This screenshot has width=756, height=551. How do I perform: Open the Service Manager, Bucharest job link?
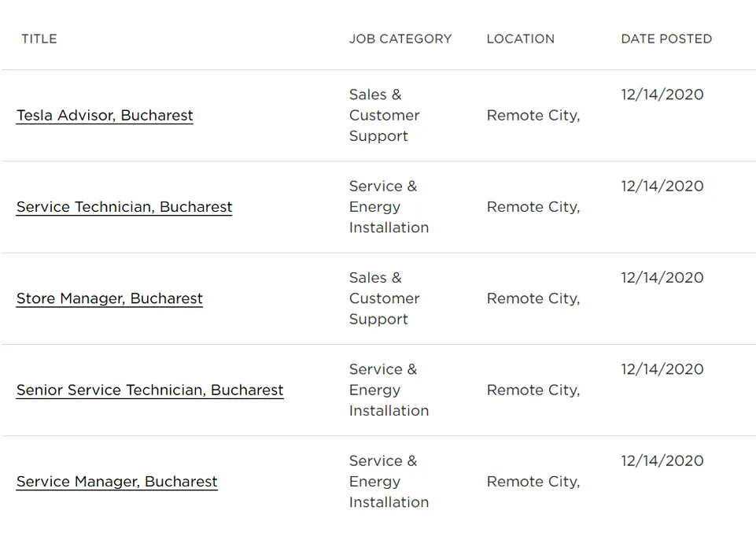117,482
